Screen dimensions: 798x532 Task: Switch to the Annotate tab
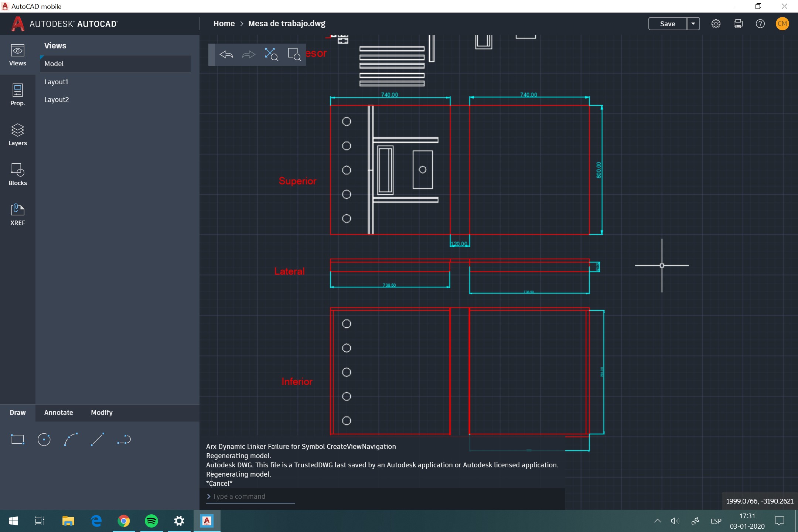pos(59,413)
